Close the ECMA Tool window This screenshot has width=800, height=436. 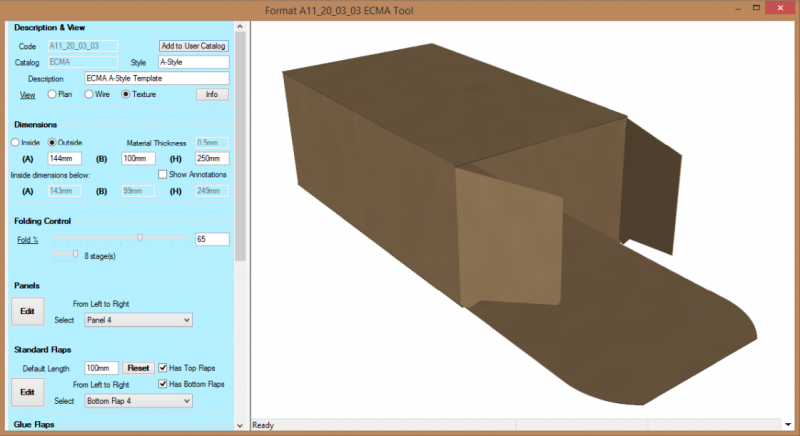click(781, 8)
